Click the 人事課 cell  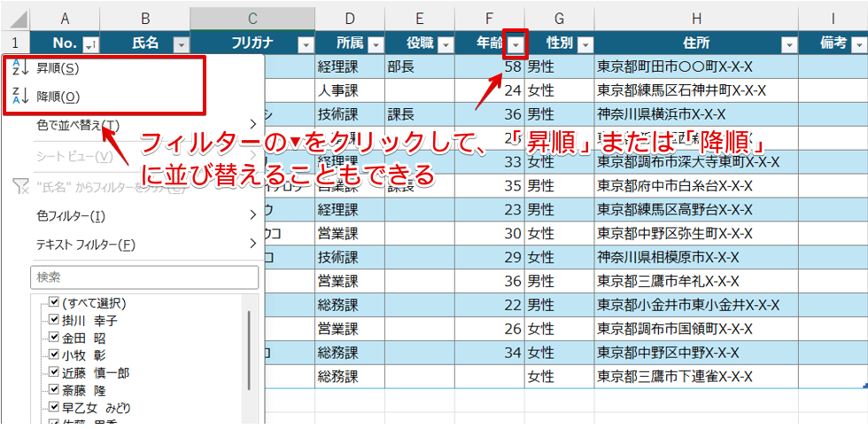point(350,91)
